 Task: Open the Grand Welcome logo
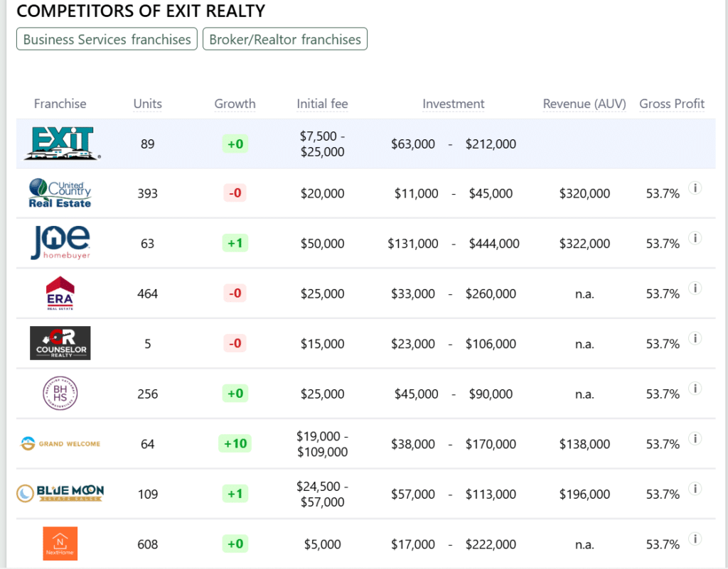pyautogui.click(x=60, y=444)
